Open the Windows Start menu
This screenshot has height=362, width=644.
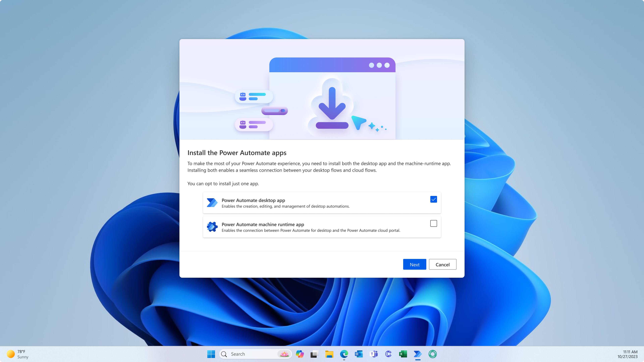(211, 354)
